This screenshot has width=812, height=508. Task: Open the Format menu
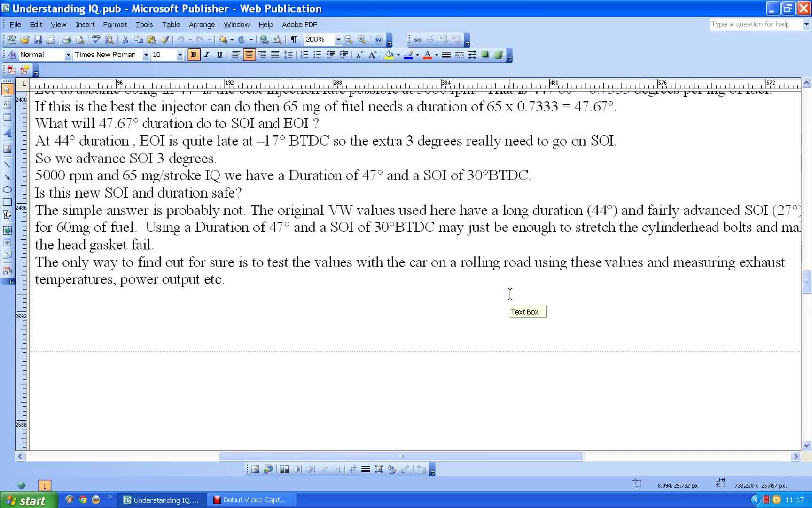click(115, 24)
